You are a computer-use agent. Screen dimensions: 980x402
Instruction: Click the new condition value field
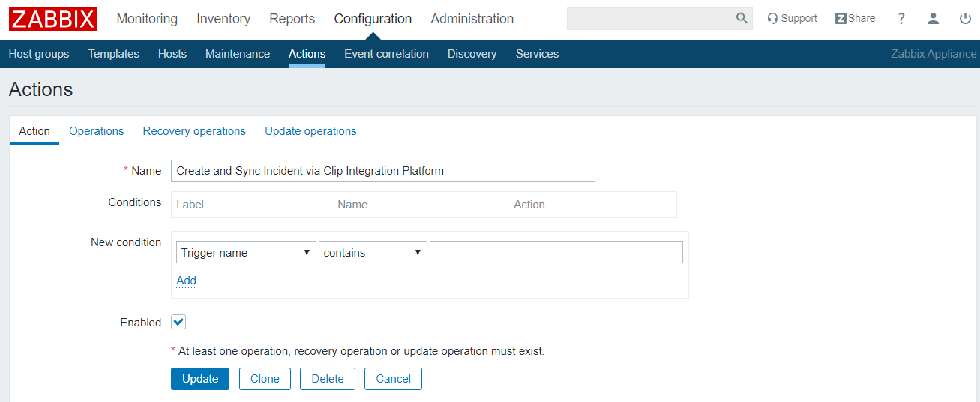click(556, 253)
